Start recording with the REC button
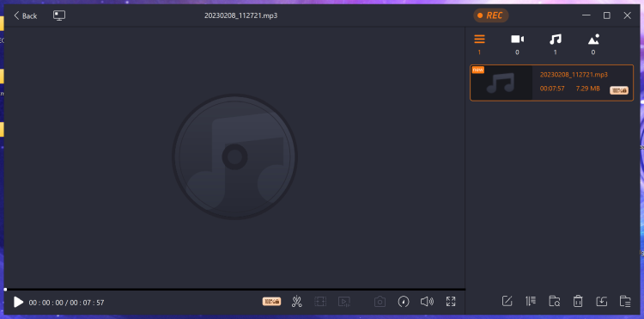This screenshot has width=644, height=319. click(x=491, y=15)
